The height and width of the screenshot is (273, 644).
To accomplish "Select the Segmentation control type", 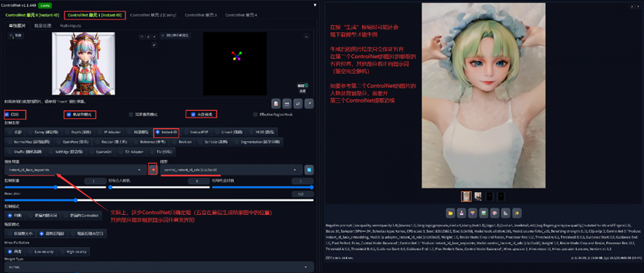I will pyautogui.click(x=257, y=142).
